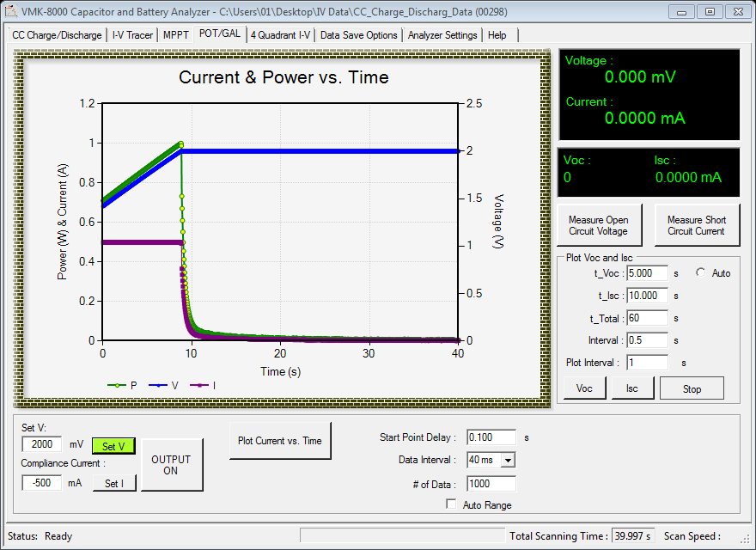Click the app icon in title bar
Image resolution: width=756 pixels, height=550 pixels.
point(10,11)
